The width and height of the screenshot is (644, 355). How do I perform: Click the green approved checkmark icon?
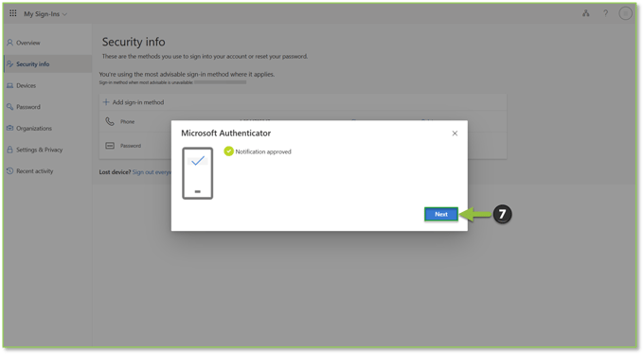pyautogui.click(x=228, y=151)
